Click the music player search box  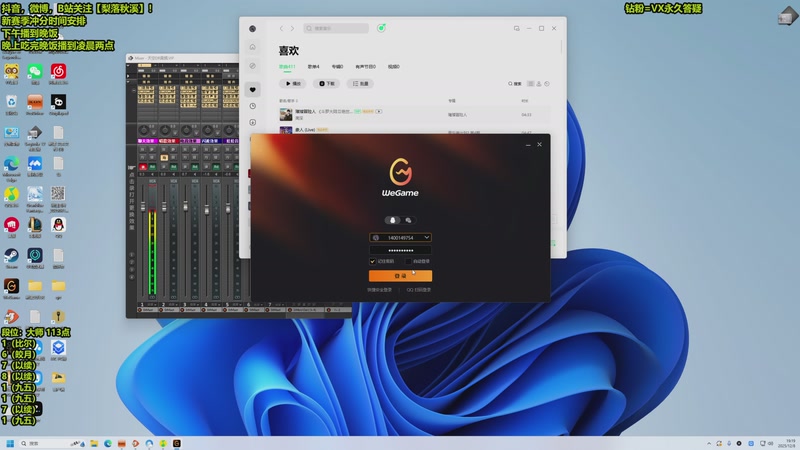(336, 28)
